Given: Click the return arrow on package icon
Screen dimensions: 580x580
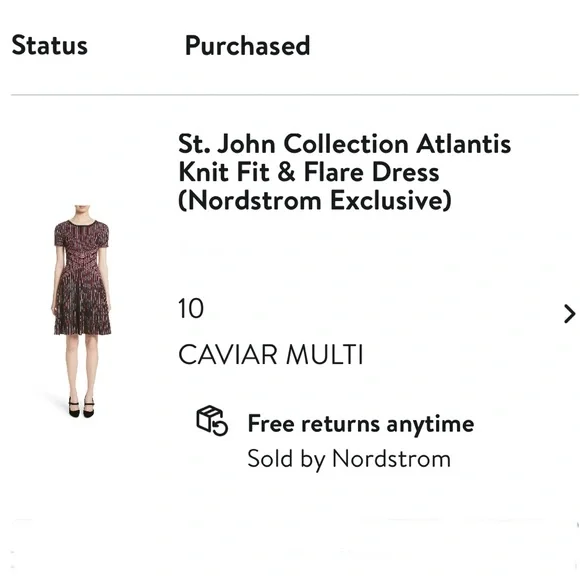Looking at the screenshot, I should [x=220, y=428].
